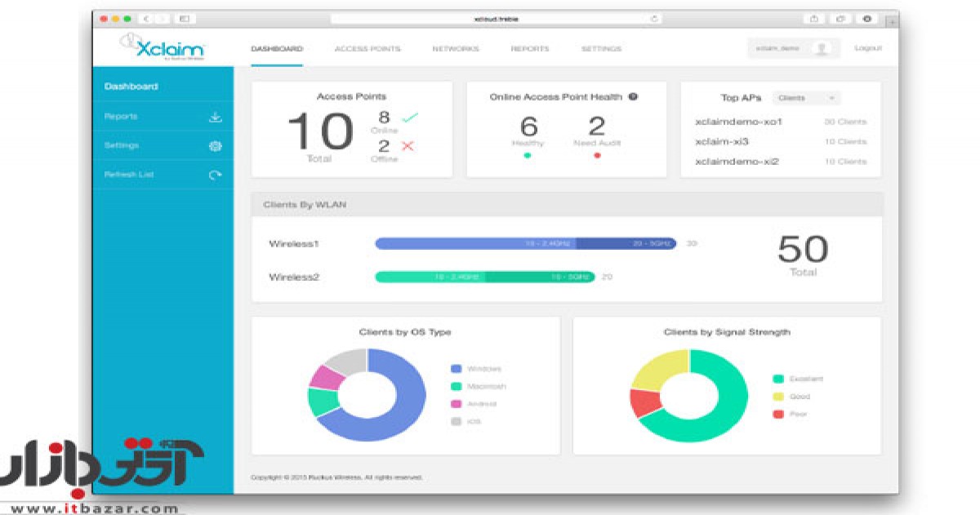
Task: Click the sidebar Settings gear icon
Action: pyautogui.click(x=216, y=146)
